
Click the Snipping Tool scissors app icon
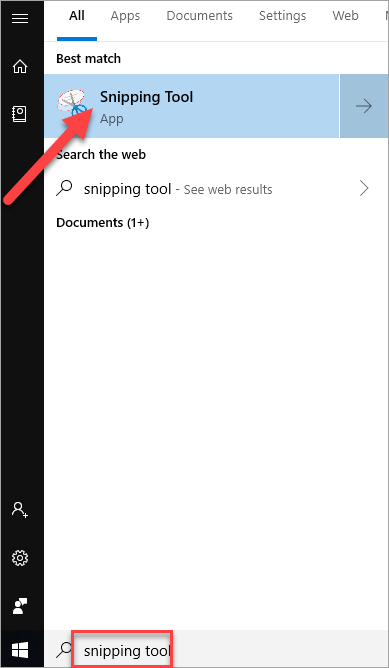pos(72,104)
